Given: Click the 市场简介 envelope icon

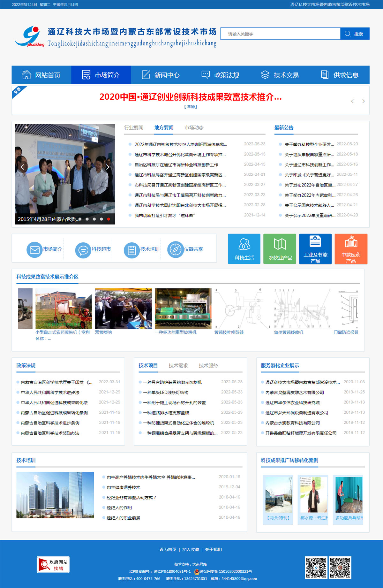Looking at the screenshot, I should [x=34, y=250].
